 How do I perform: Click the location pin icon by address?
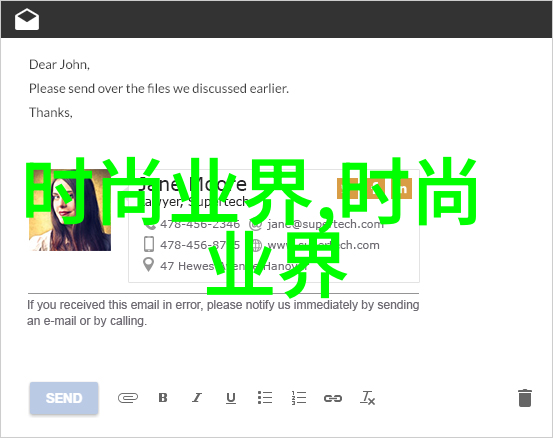[149, 265]
